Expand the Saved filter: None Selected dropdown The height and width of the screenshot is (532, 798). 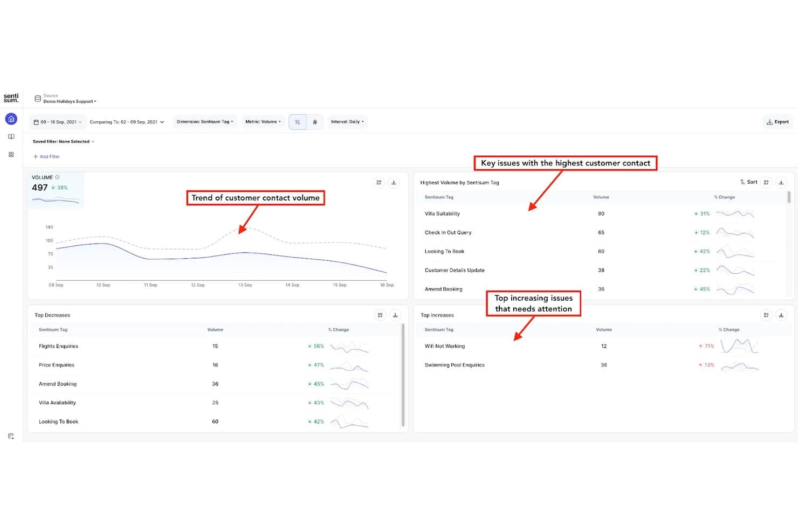[64, 142]
